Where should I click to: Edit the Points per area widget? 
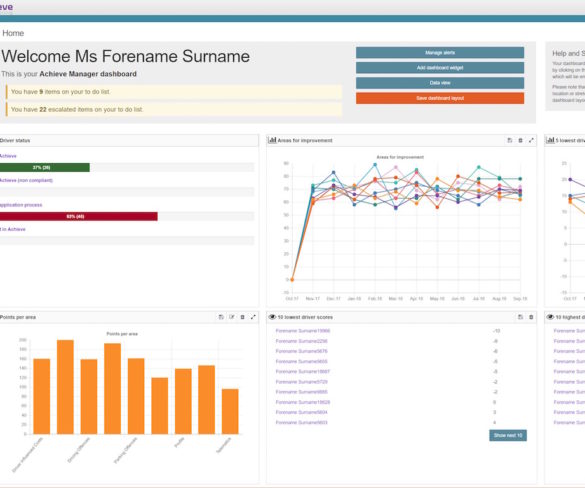coord(232,317)
